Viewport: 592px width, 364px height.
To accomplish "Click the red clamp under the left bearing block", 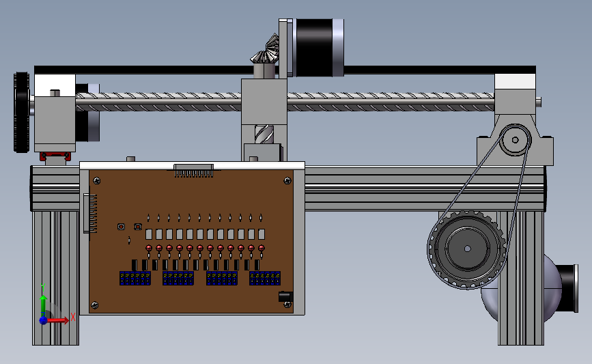I will pos(55,156).
